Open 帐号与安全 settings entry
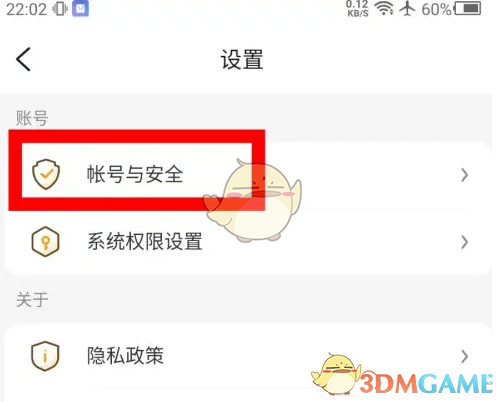504x402 pixels. (x=248, y=175)
